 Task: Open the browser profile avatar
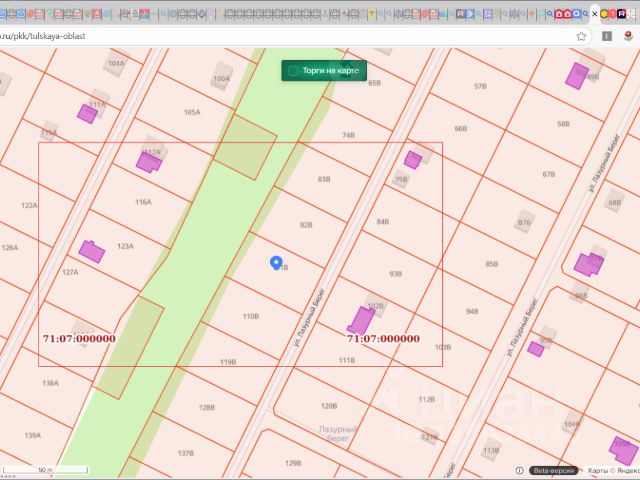point(629,36)
